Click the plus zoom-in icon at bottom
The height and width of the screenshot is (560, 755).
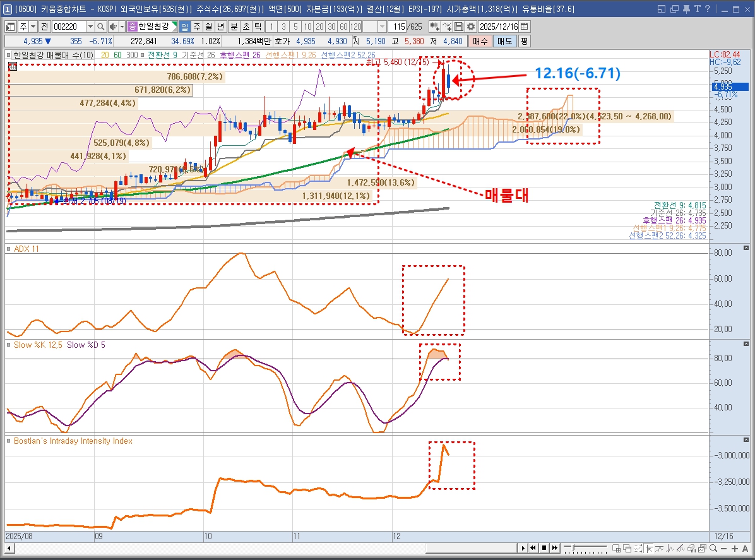pos(735,549)
